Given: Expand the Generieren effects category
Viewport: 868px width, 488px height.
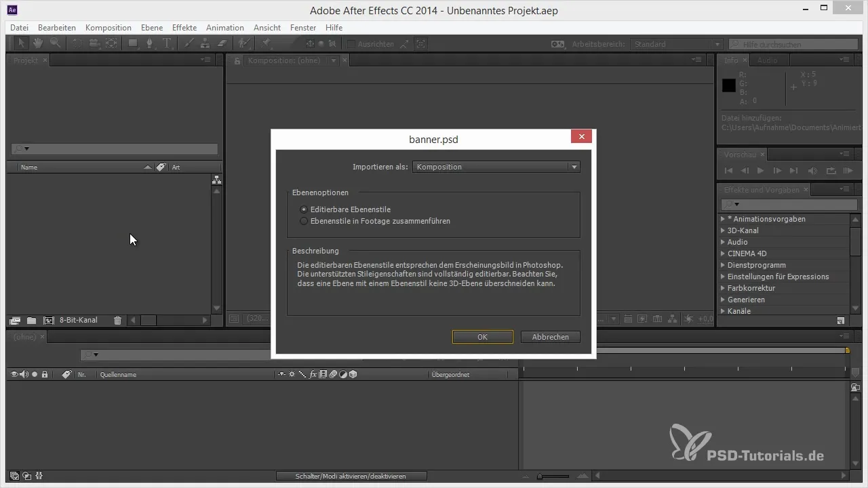Looking at the screenshot, I should [722, 300].
